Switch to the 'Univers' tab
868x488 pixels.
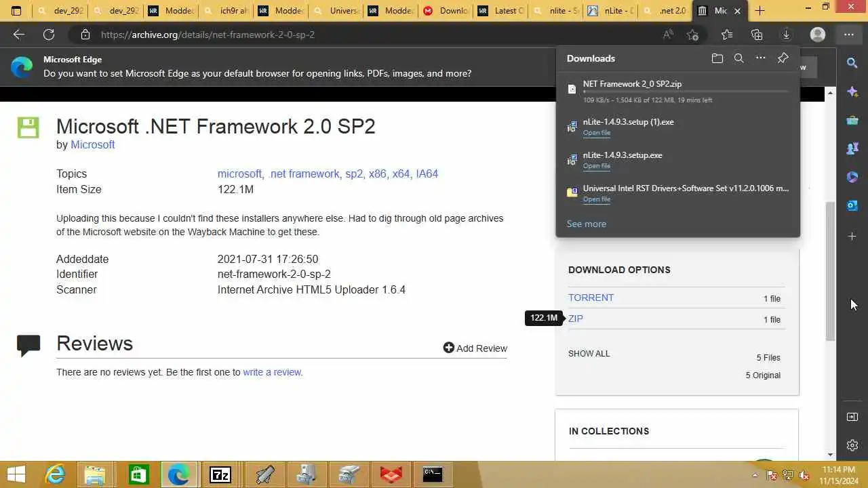click(335, 11)
